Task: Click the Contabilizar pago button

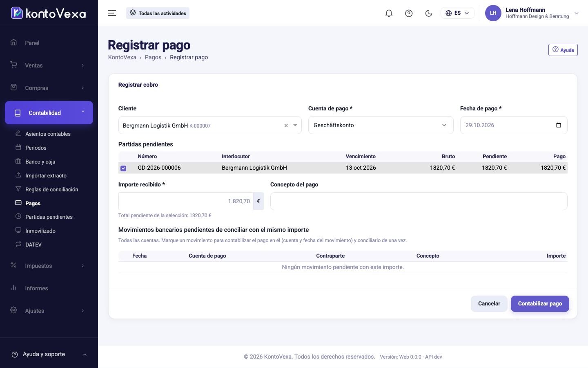Action: (540, 304)
